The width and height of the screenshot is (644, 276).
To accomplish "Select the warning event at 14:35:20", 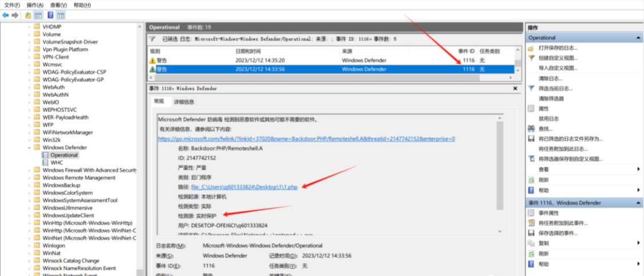I will [331, 60].
